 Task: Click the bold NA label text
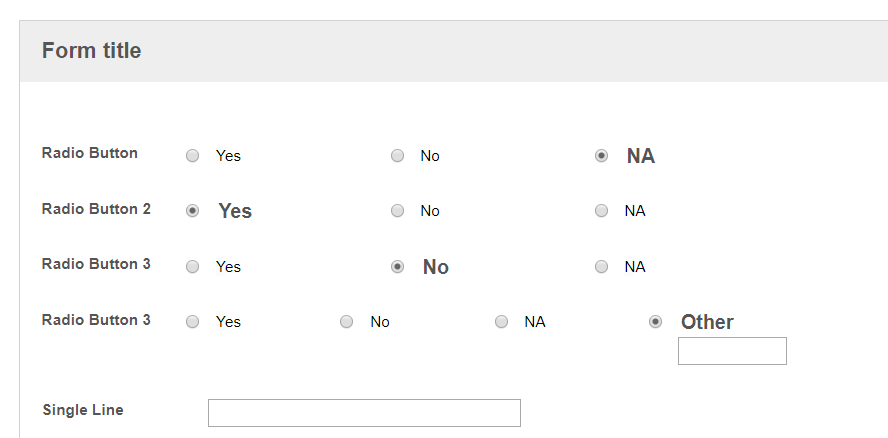[641, 156]
